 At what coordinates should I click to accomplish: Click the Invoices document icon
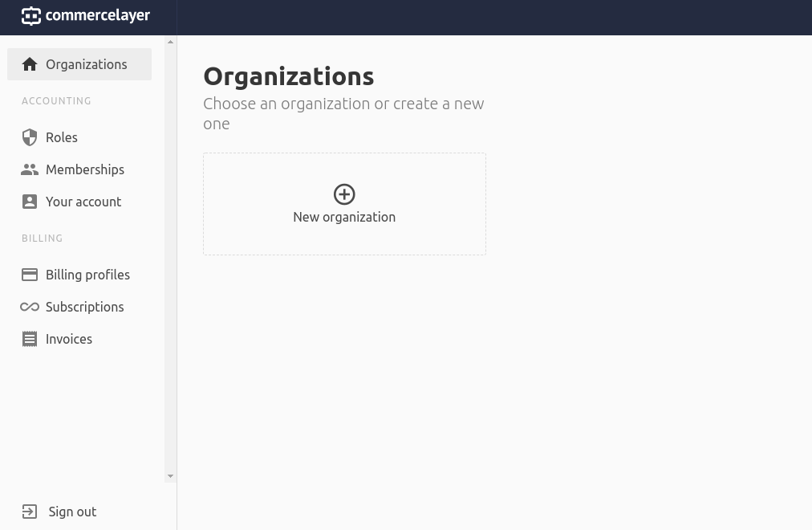[30, 339]
